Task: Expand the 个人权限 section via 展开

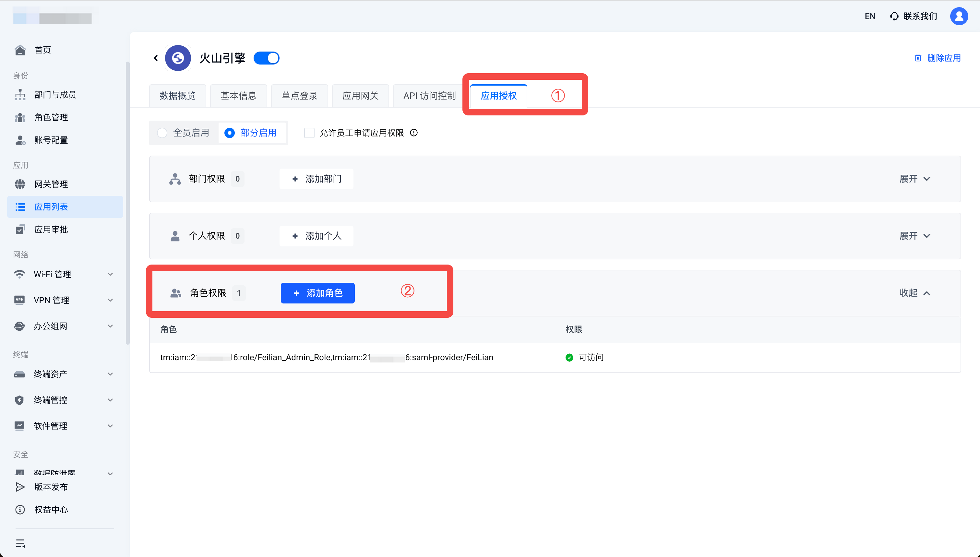Action: tap(915, 236)
